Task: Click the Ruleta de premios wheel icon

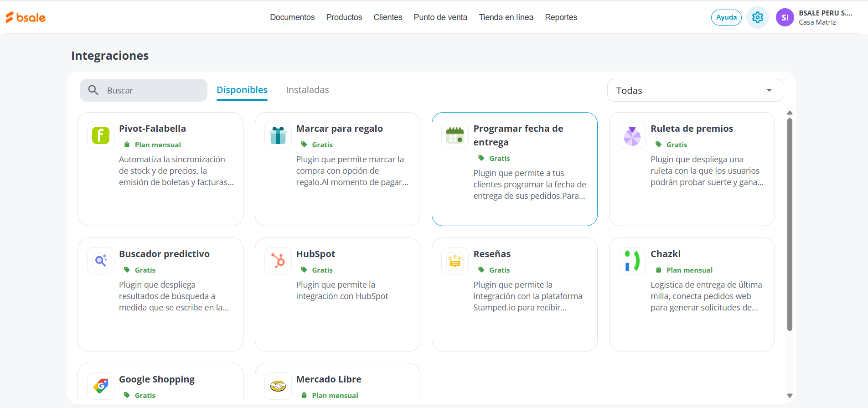Action: pos(632,135)
